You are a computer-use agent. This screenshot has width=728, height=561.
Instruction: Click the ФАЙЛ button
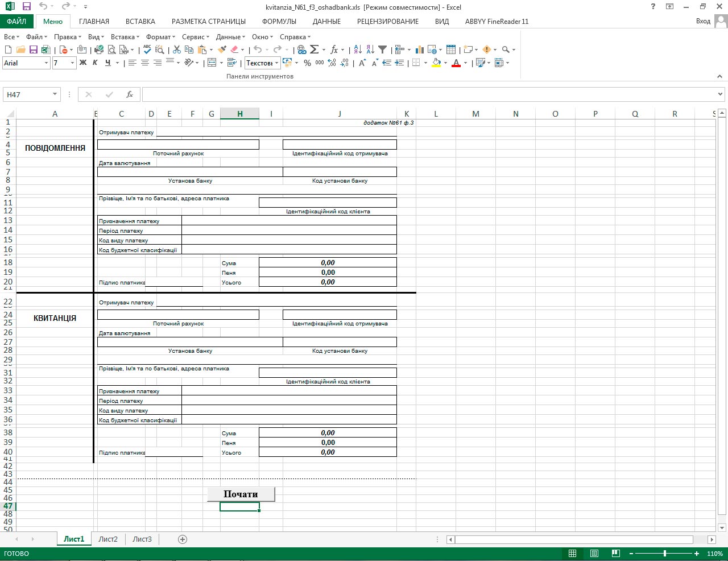(16, 22)
